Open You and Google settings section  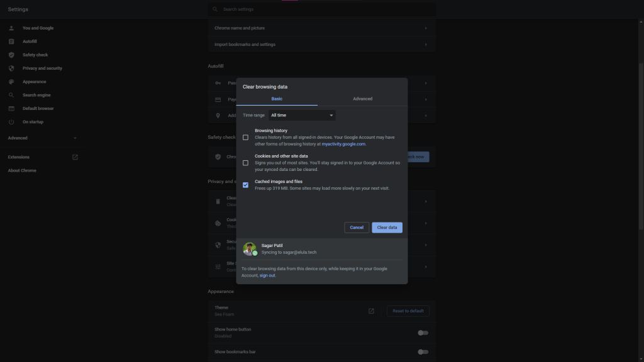click(38, 28)
